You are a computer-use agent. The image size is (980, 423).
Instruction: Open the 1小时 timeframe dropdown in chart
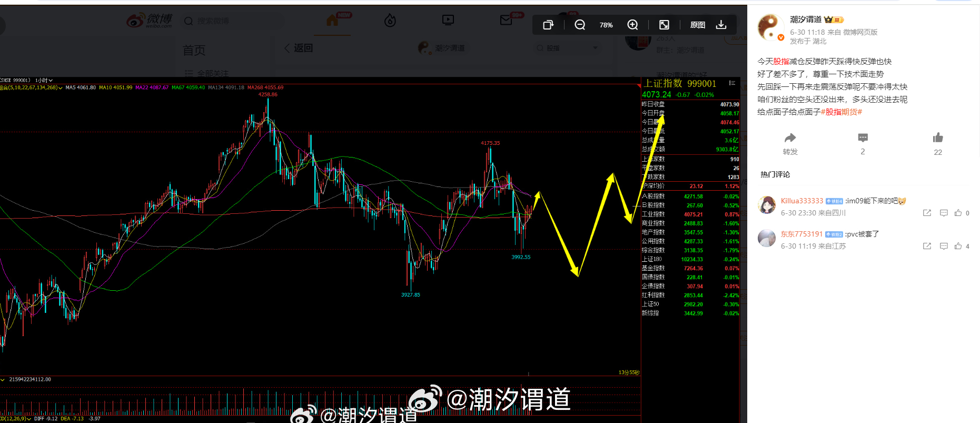tap(44, 81)
